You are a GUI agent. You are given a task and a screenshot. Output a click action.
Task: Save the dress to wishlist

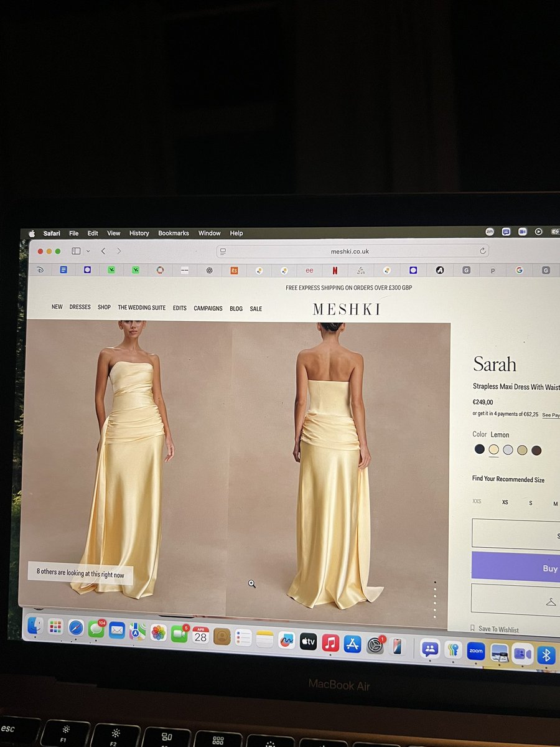(495, 629)
